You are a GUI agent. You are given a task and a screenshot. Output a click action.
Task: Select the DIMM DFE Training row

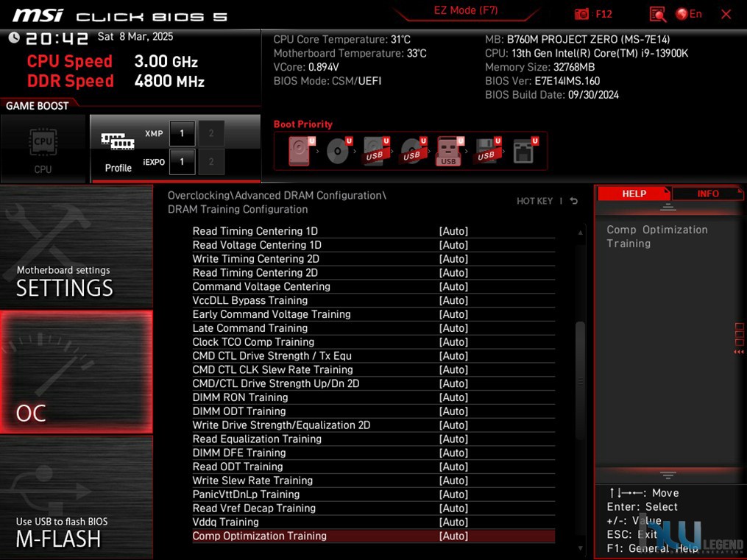[374, 453]
